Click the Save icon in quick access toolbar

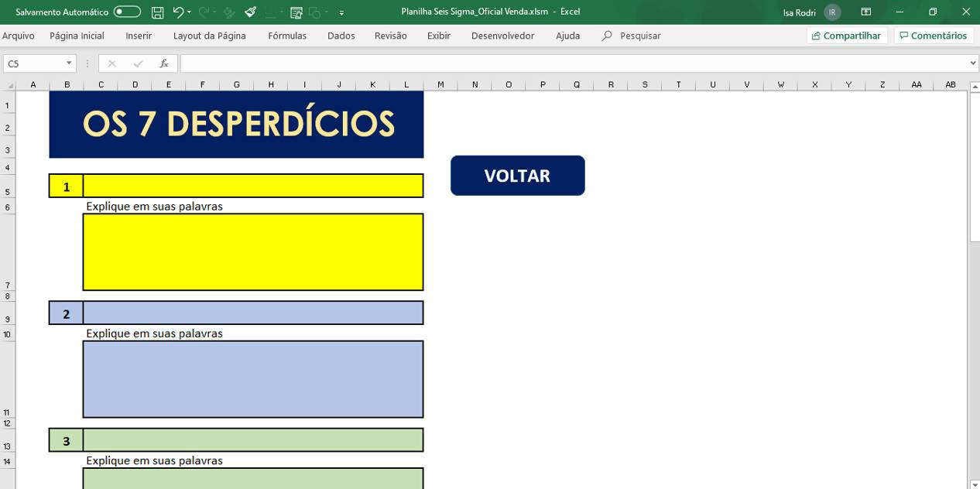pos(157,12)
